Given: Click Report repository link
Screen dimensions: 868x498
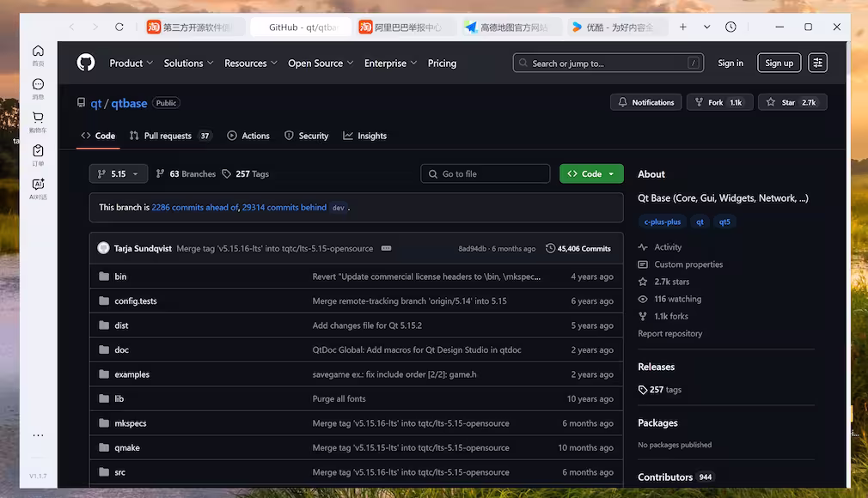Looking at the screenshot, I should point(669,334).
